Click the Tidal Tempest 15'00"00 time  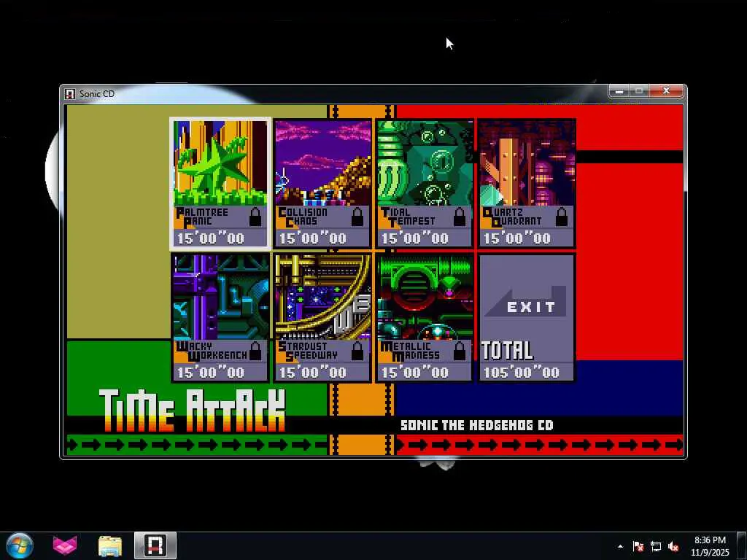(415, 238)
